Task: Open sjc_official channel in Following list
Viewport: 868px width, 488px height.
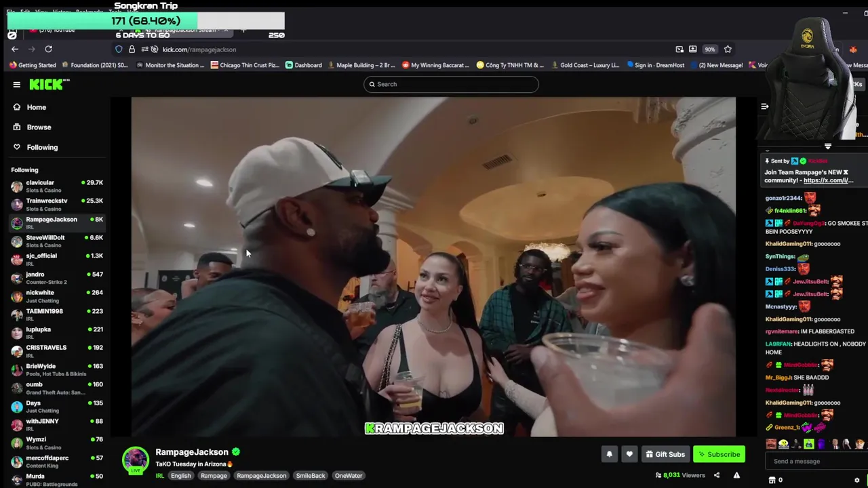Action: pyautogui.click(x=57, y=259)
